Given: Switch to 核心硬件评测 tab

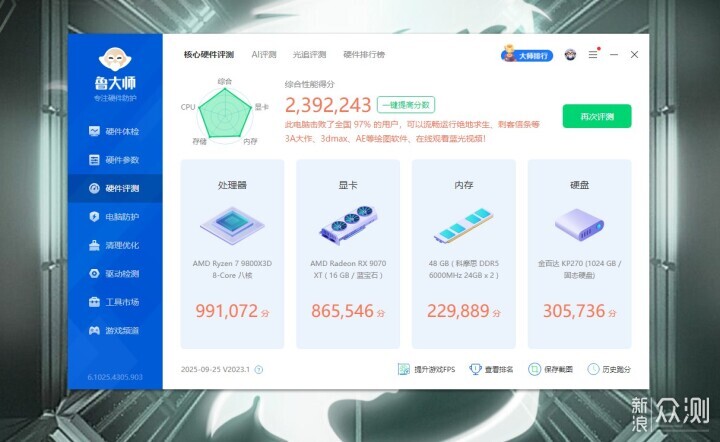Looking at the screenshot, I should [209, 55].
